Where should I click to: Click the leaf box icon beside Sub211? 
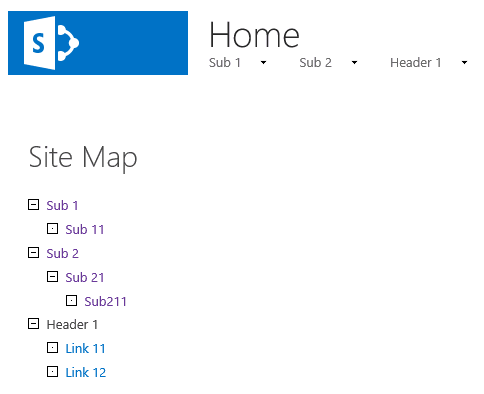pos(71,301)
